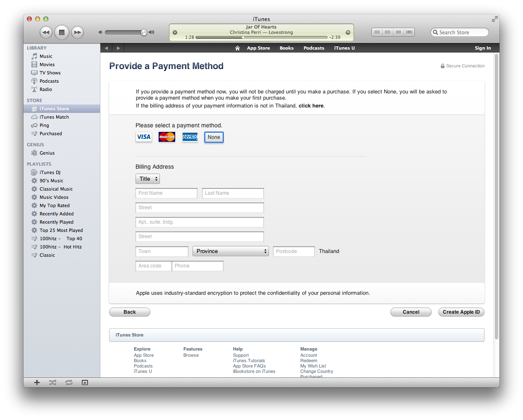The height and width of the screenshot is (420, 523).
Task: Switch to grid view icon
Action: coord(398,32)
